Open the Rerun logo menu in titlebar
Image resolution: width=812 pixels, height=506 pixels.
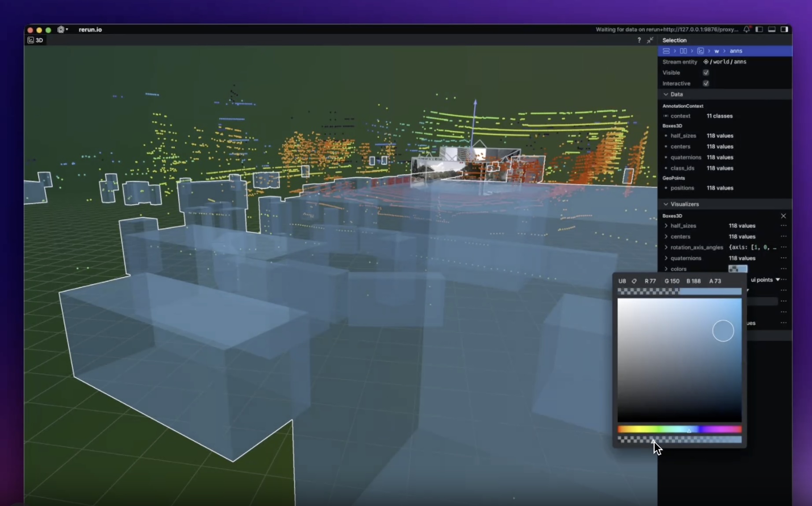coord(62,29)
